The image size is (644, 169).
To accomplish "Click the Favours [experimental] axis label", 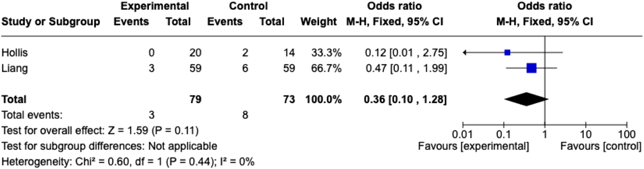I will pos(473,146).
